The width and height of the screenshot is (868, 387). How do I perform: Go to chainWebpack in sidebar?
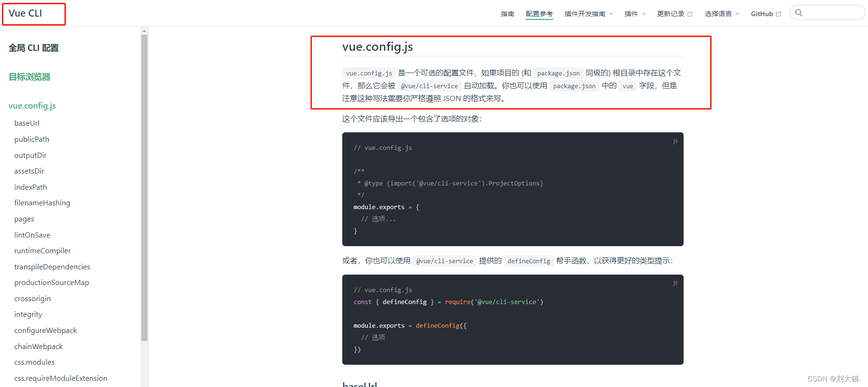coord(38,346)
